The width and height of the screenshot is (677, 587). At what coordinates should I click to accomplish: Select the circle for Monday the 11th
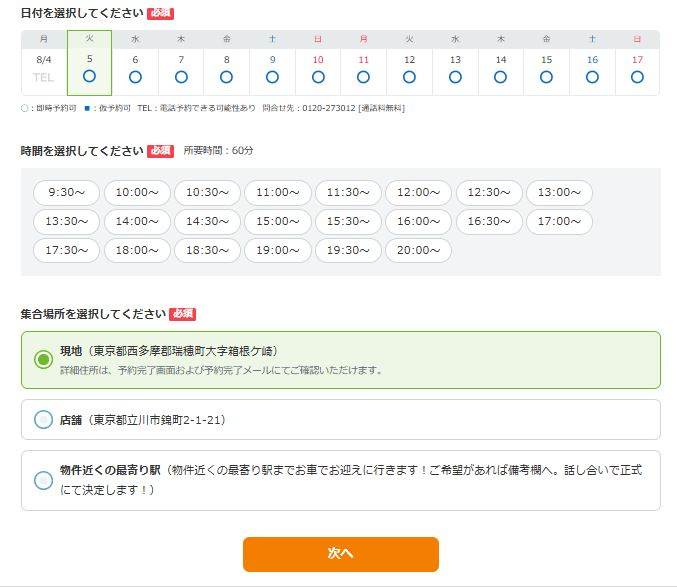coord(363,77)
